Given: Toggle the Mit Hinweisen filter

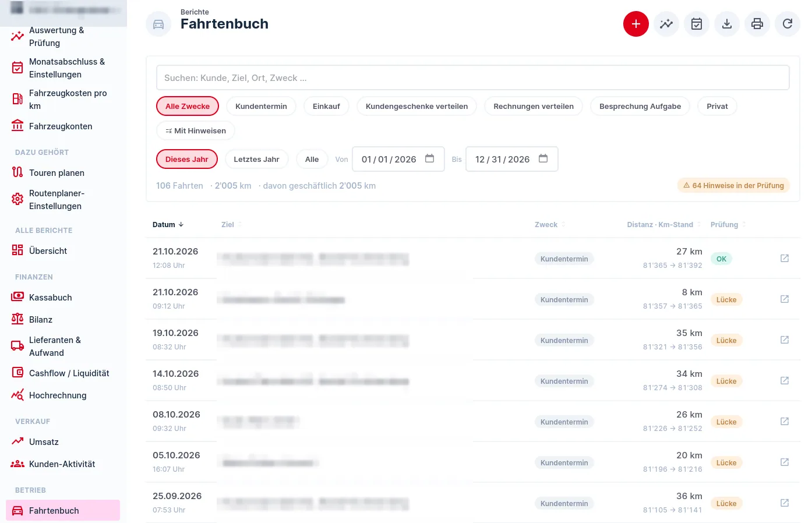Looking at the screenshot, I should point(196,130).
